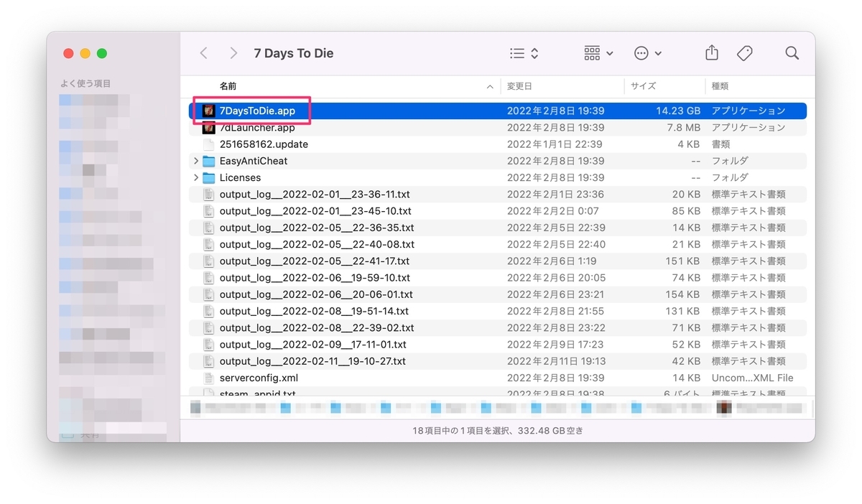
Task: Go back with the Finder back arrow
Action: [x=204, y=53]
